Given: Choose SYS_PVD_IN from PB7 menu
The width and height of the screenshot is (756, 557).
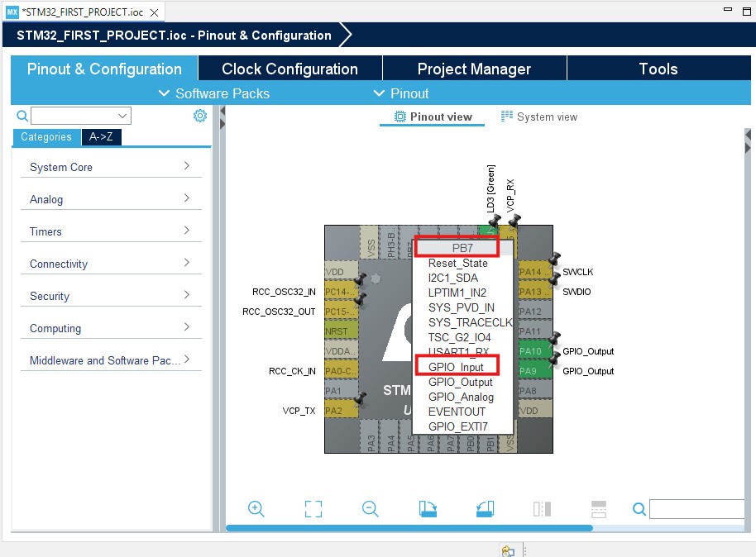Looking at the screenshot, I should [x=462, y=307].
